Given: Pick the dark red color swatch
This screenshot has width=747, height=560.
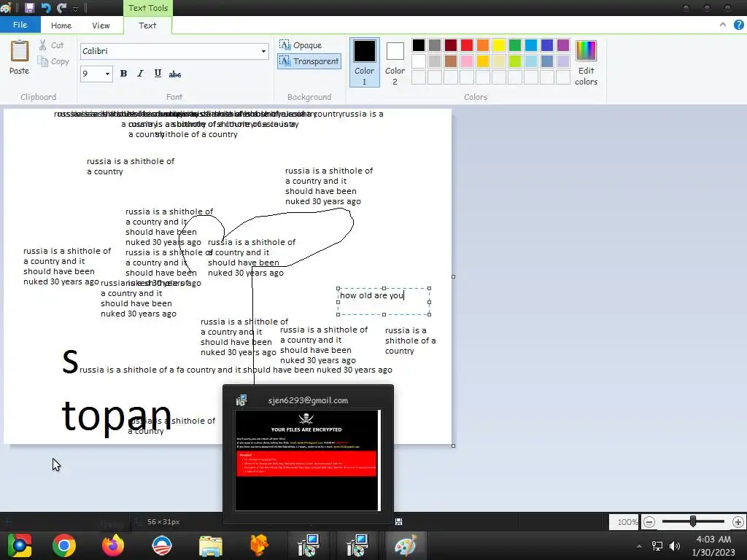Looking at the screenshot, I should coord(451,45).
